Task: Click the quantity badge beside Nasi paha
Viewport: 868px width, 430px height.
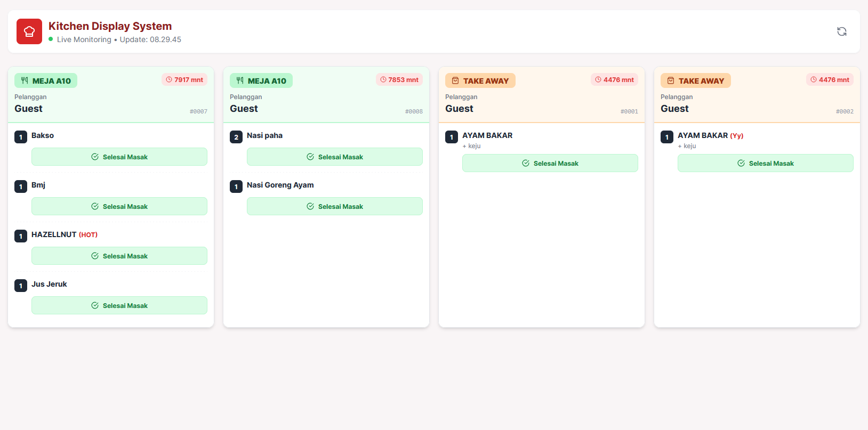Action: (236, 137)
